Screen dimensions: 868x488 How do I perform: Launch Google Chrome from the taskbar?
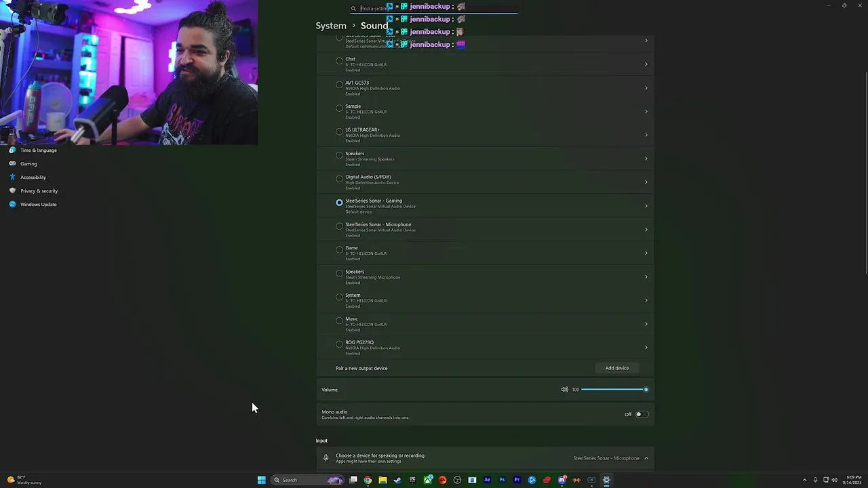point(368,480)
